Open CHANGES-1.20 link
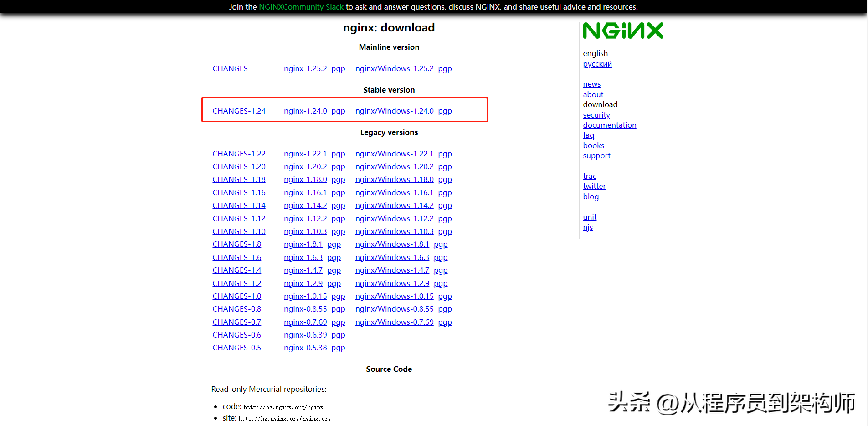This screenshot has height=426, width=868. tap(239, 166)
